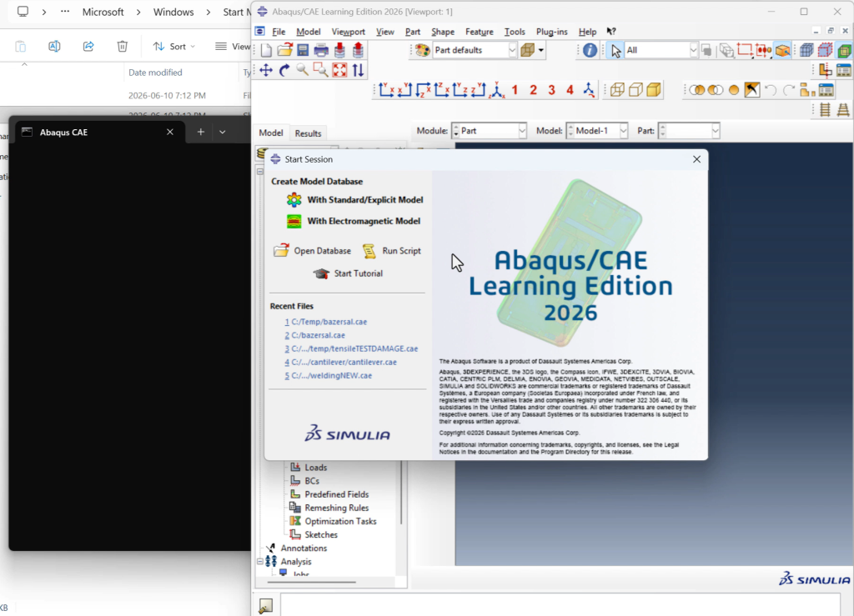
Task: Switch to the Results tab
Action: click(308, 133)
